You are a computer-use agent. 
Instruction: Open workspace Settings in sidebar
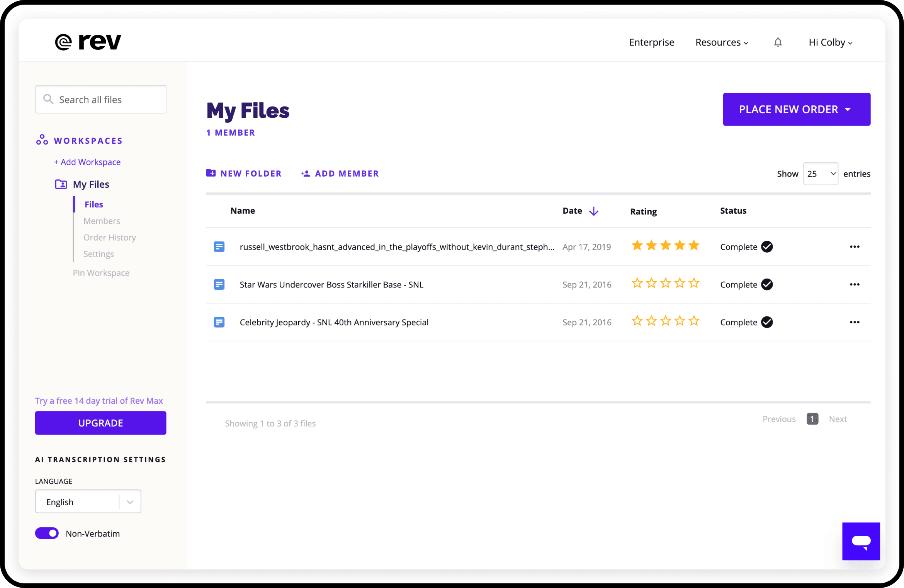99,254
